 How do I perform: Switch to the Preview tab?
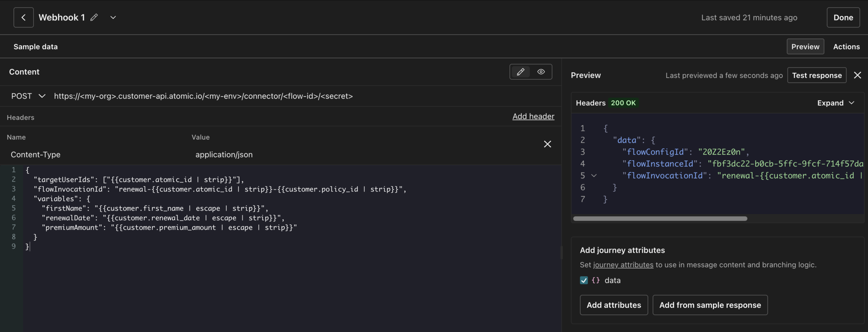(805, 46)
